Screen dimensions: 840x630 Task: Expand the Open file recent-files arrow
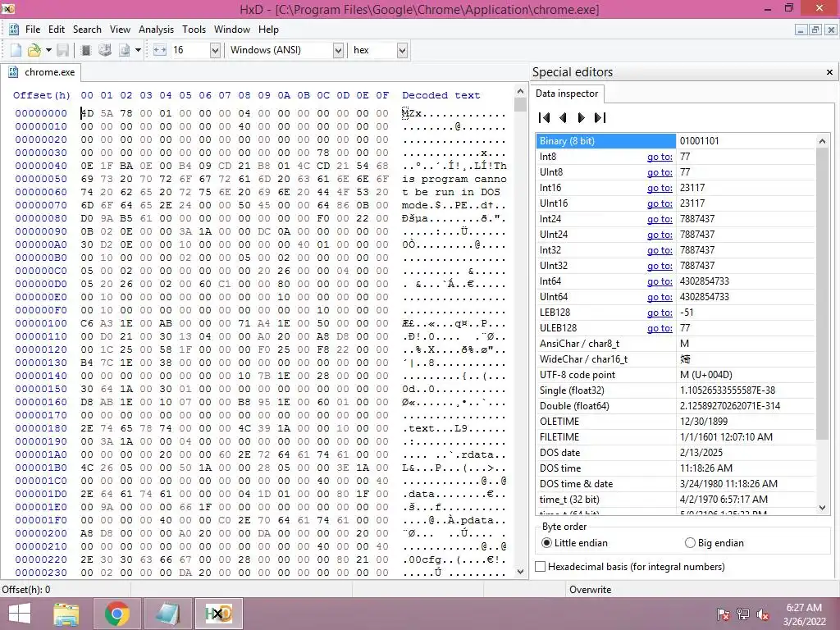(48, 50)
